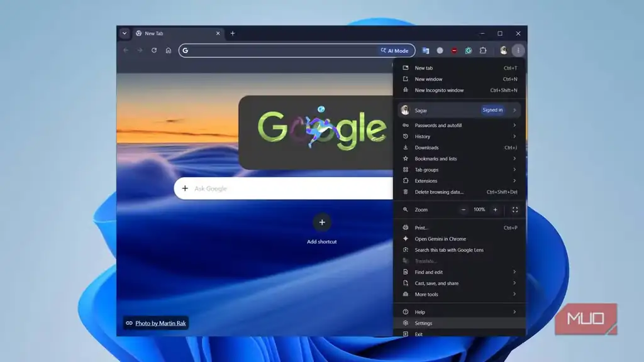
Task: Click the Signed in badge
Action: (x=492, y=110)
